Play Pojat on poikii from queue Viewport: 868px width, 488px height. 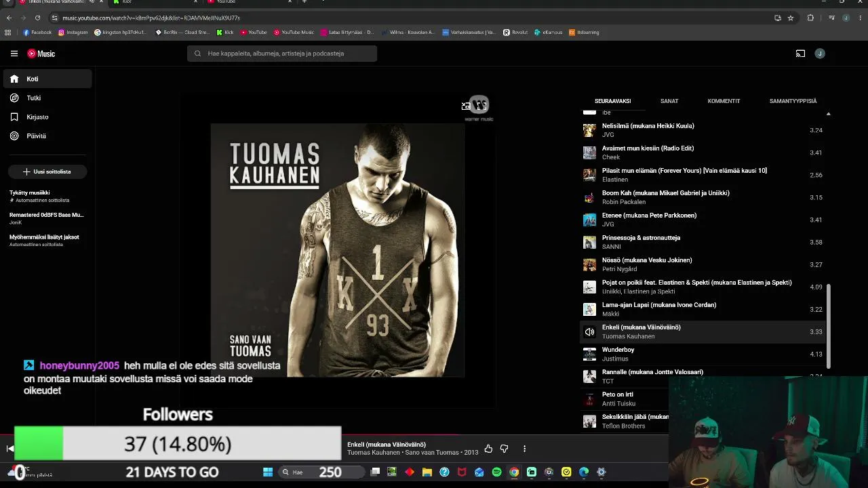[704, 287]
